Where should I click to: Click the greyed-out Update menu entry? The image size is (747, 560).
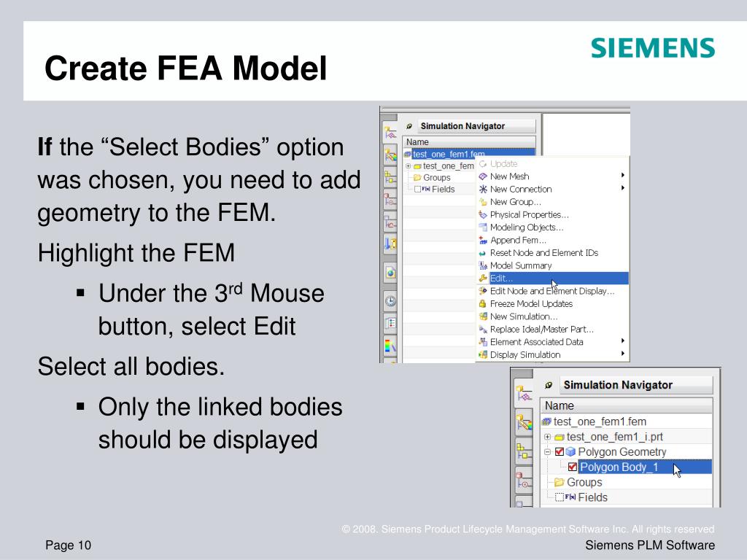point(553,164)
